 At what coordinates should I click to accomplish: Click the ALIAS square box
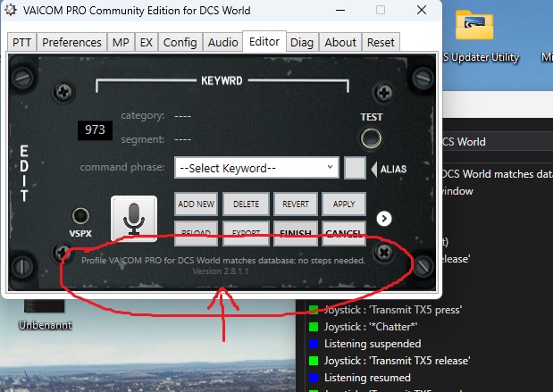coord(355,168)
